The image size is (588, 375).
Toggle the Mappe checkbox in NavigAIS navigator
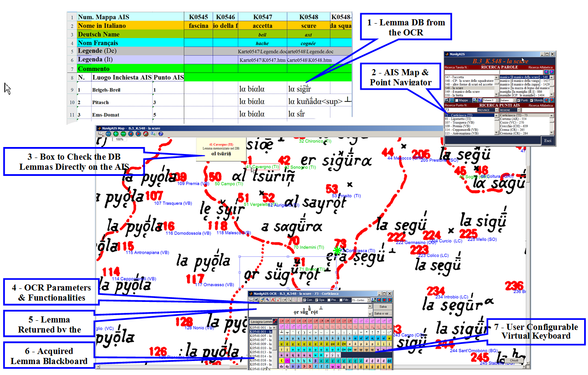click(456, 100)
